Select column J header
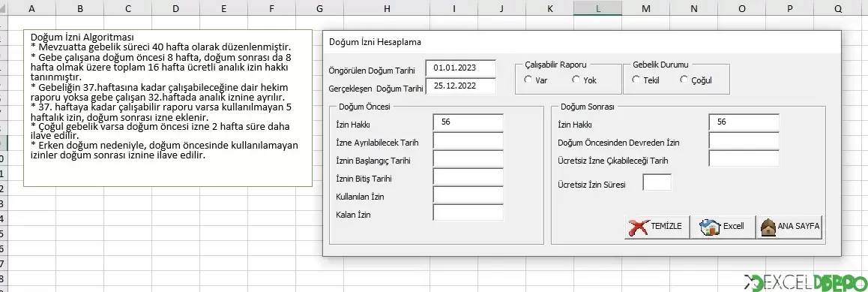This screenshot has width=868, height=292. pos(501,8)
